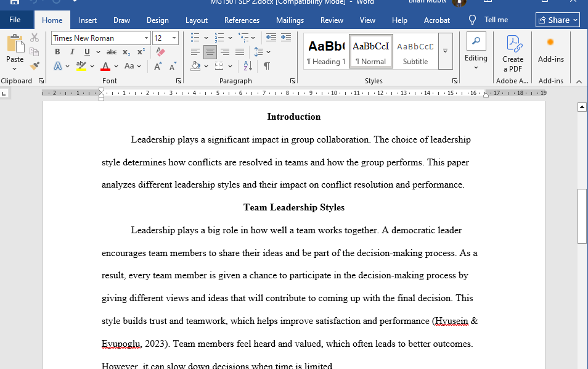The width and height of the screenshot is (588, 369).
Task: Click the vertical scrollbar thumb
Action: 582,216
